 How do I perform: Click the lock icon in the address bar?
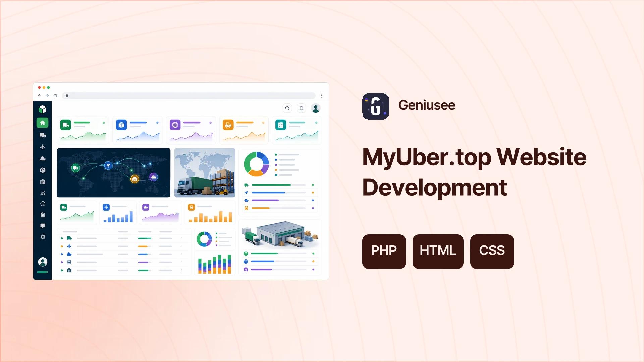click(67, 96)
